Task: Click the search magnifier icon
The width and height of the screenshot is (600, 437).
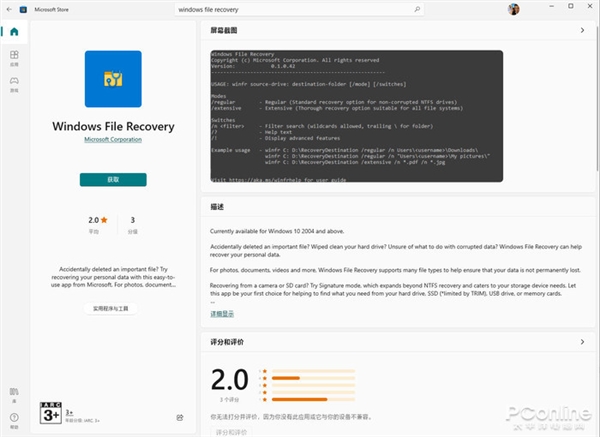Action: pos(417,10)
